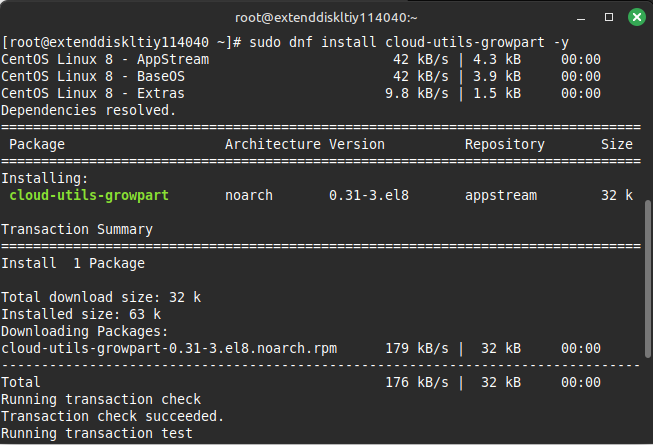Screen dimensions: 653x445
Task: Click the 'Dependencies resolved.' line
Action: click(x=88, y=110)
